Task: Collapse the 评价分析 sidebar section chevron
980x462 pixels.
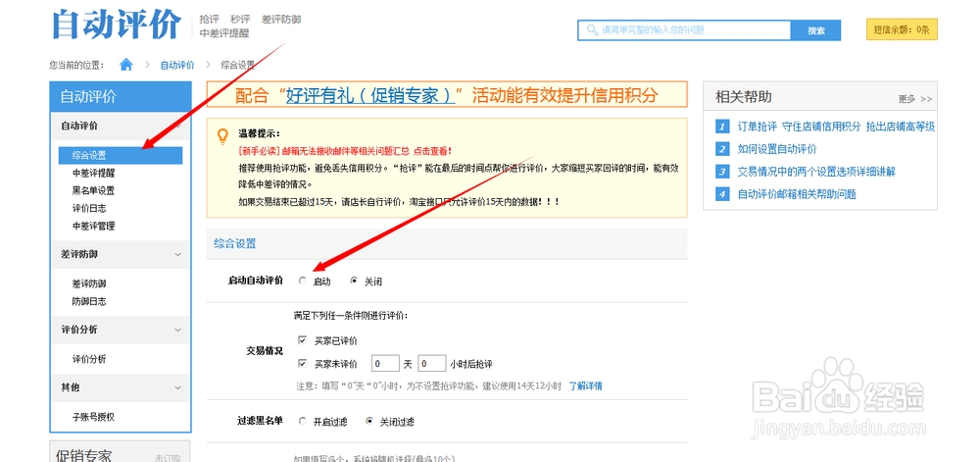Action: (177, 330)
